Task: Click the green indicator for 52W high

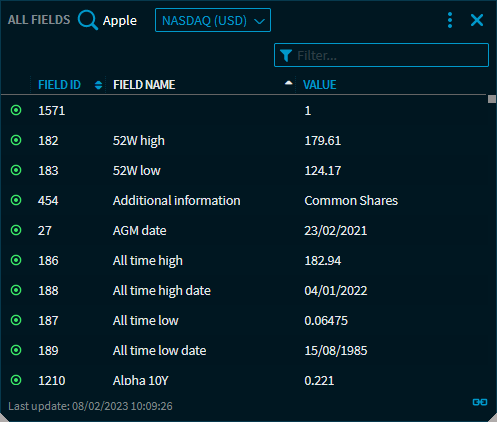Action: tap(16, 140)
